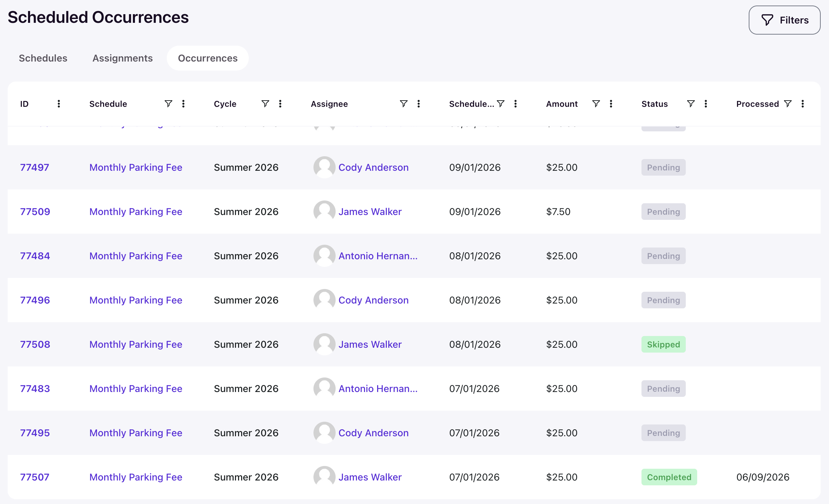The height and width of the screenshot is (504, 829).
Task: Open Cycle column kebab menu
Action: tap(280, 104)
